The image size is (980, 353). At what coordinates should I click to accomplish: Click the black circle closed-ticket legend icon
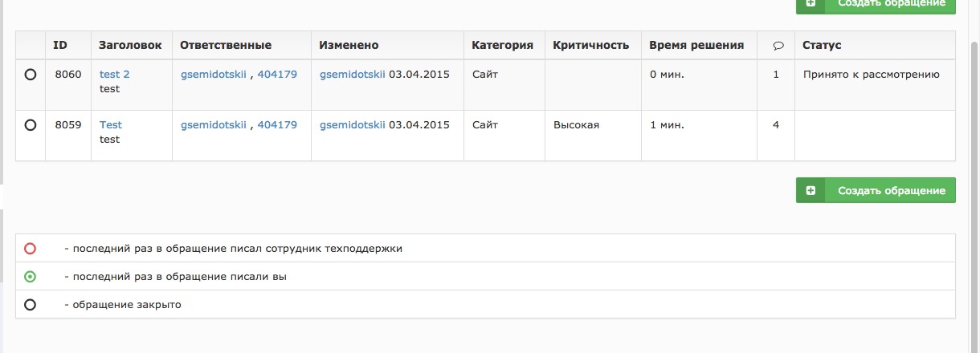tap(31, 305)
